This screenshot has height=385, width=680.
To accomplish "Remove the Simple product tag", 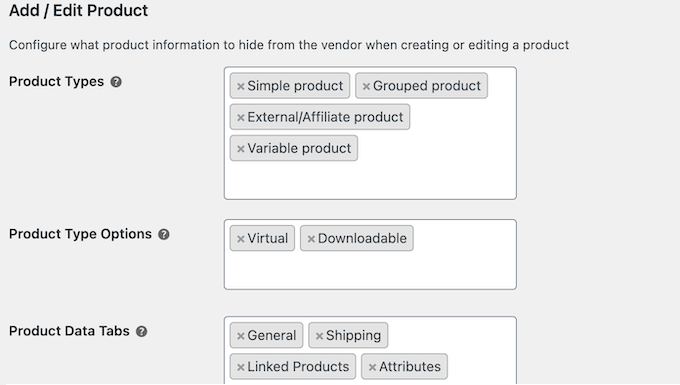I will coord(241,86).
